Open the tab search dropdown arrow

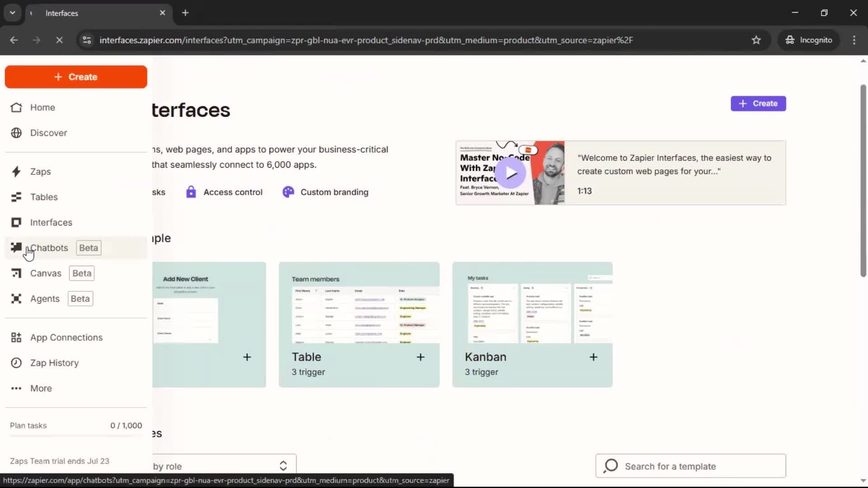point(12,13)
